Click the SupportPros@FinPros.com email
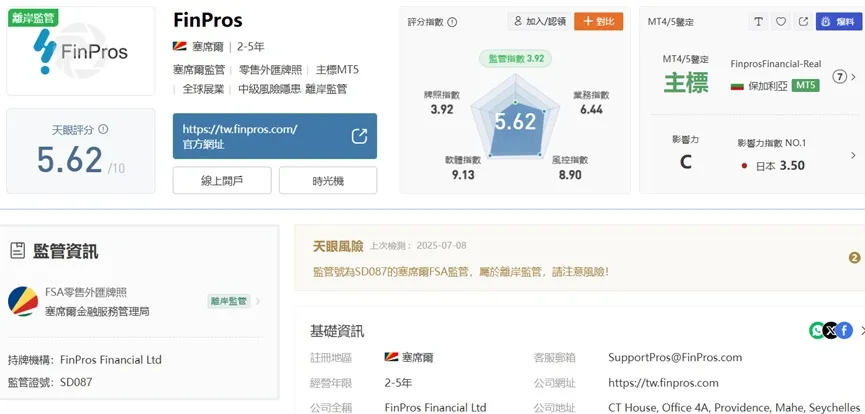Image resolution: width=865 pixels, height=414 pixels. click(675, 357)
